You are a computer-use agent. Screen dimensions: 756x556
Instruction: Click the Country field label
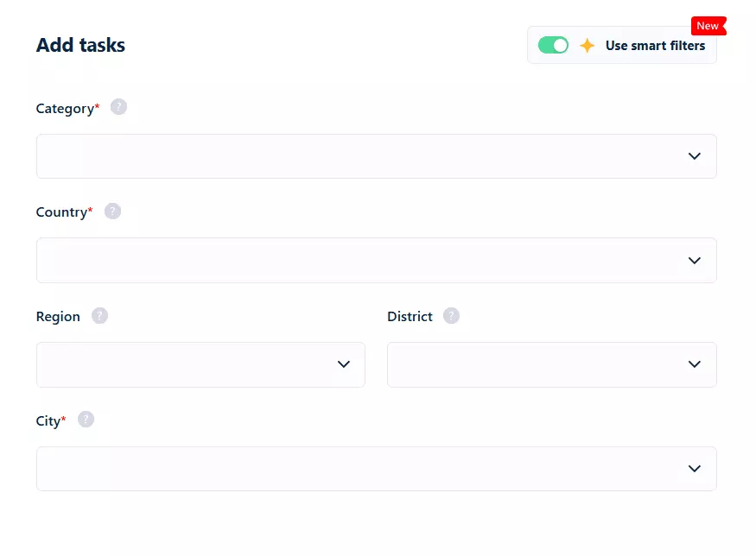point(61,212)
